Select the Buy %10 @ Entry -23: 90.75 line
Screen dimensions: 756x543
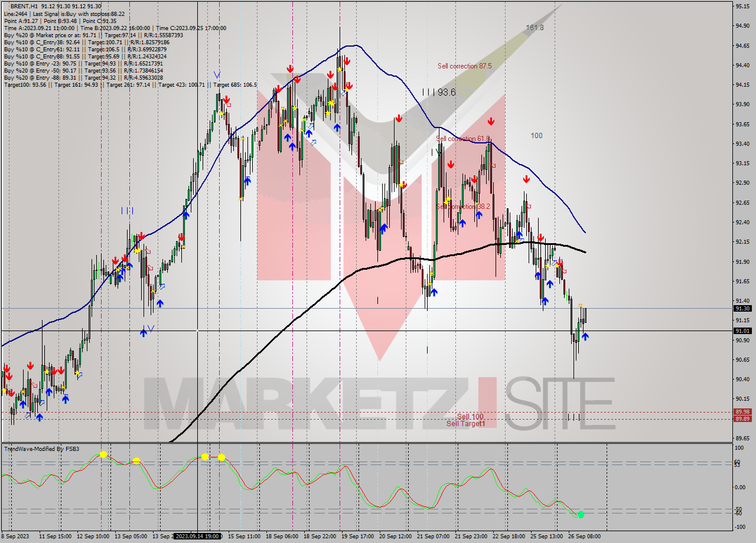click(x=83, y=63)
